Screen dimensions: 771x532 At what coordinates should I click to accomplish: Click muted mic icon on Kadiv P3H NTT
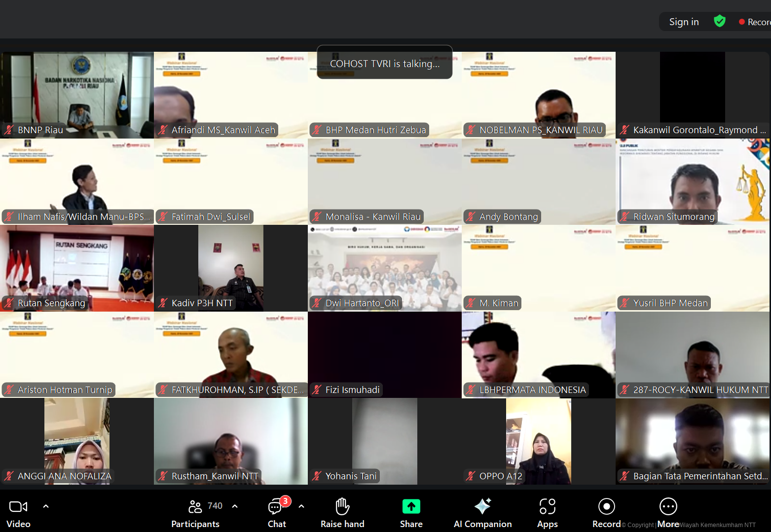[x=163, y=303]
